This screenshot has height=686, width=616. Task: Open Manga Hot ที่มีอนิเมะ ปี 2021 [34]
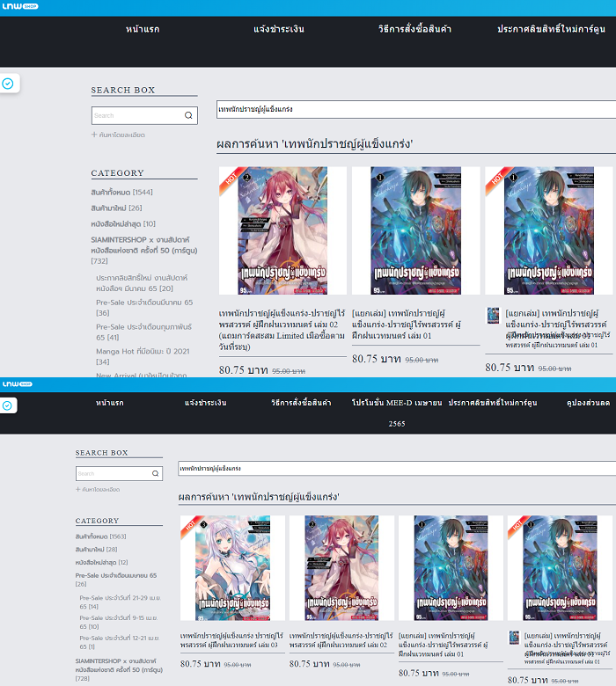143,356
